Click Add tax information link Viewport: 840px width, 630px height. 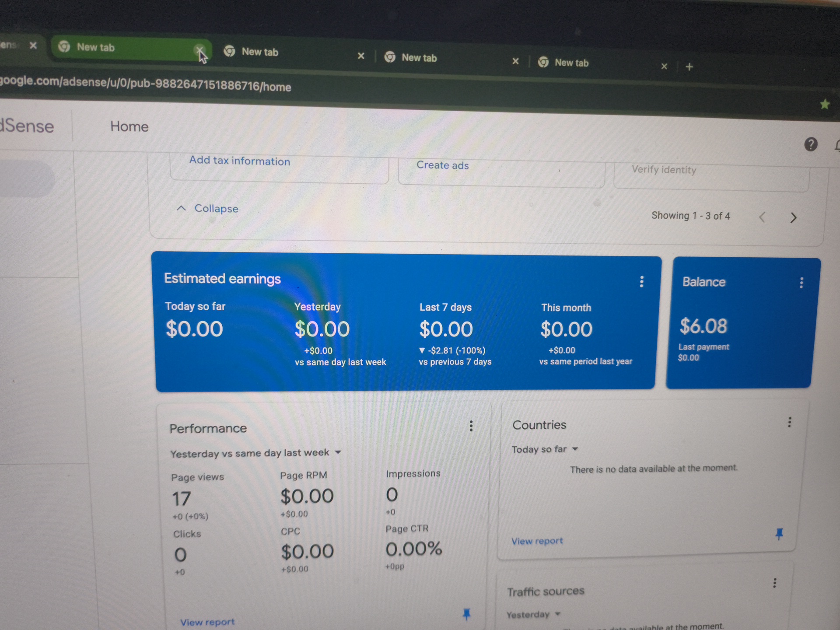click(239, 161)
